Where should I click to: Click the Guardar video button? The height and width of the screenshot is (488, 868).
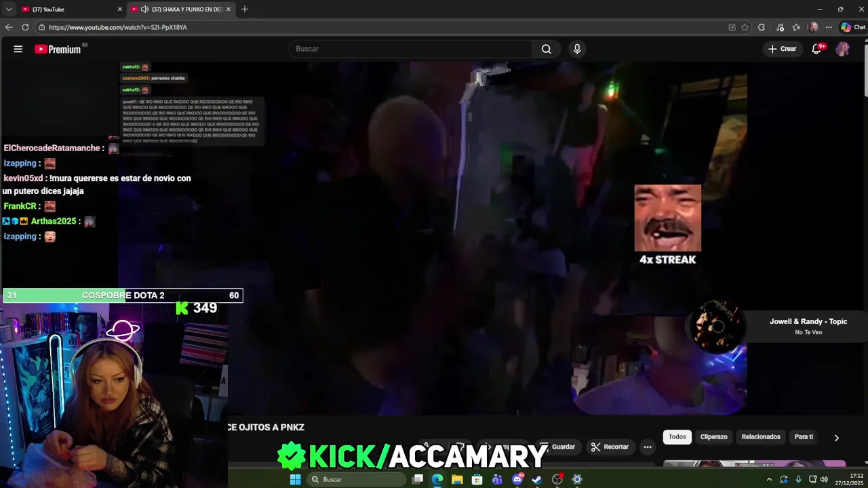tap(557, 447)
